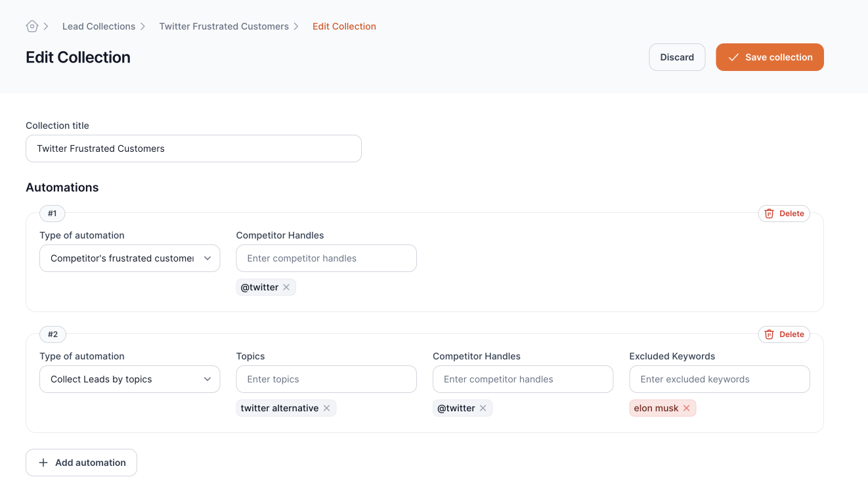The image size is (868, 502).
Task: Expand the Collect Leads by topics dropdown
Action: pyautogui.click(x=129, y=379)
